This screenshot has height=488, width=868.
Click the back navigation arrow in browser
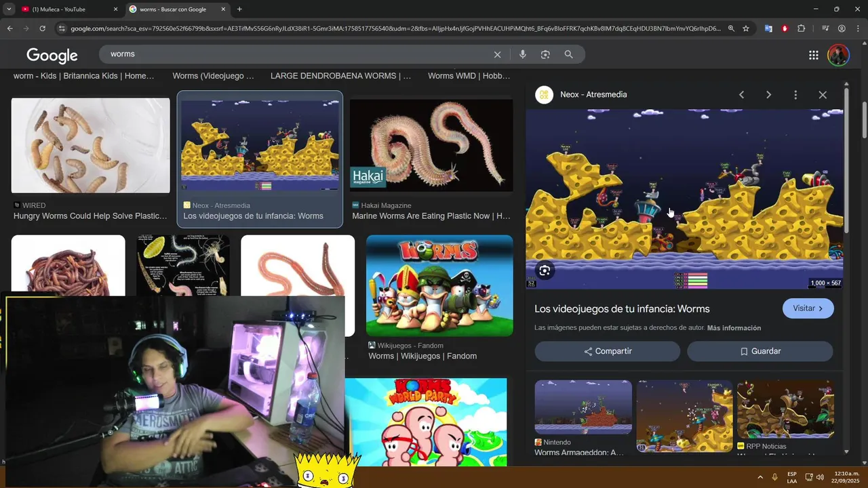click(9, 28)
